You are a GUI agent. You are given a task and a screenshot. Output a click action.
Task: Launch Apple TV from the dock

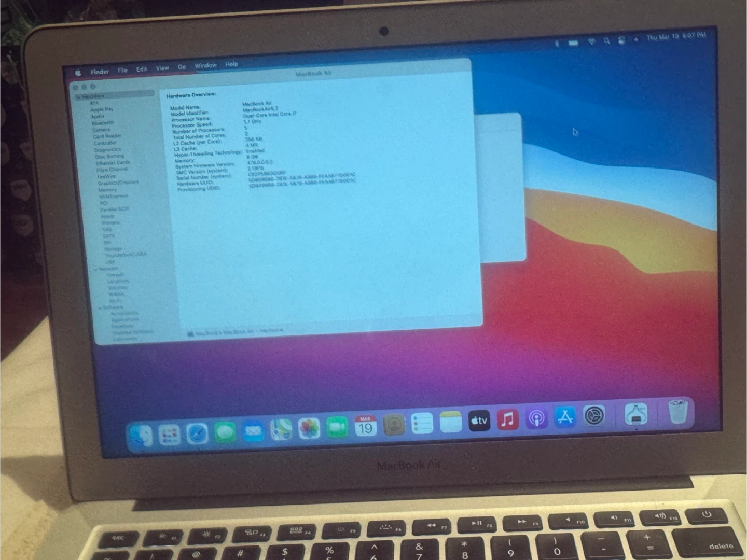click(x=479, y=421)
